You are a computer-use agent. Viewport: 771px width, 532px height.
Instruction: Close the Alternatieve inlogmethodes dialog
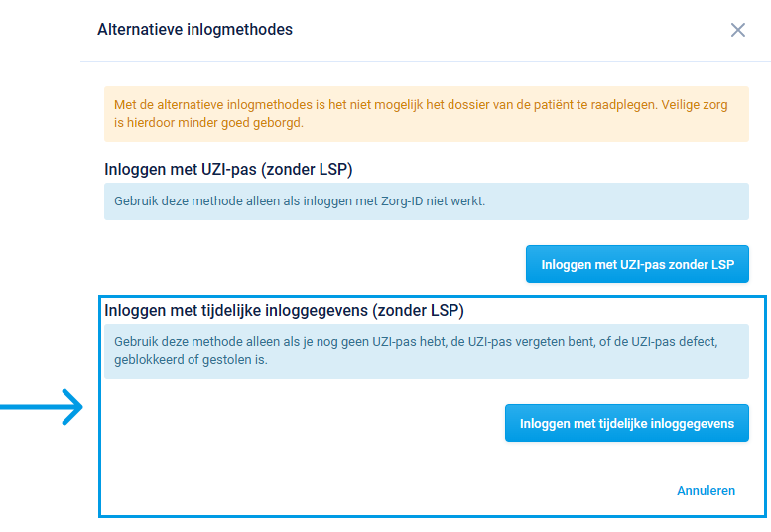[737, 30]
